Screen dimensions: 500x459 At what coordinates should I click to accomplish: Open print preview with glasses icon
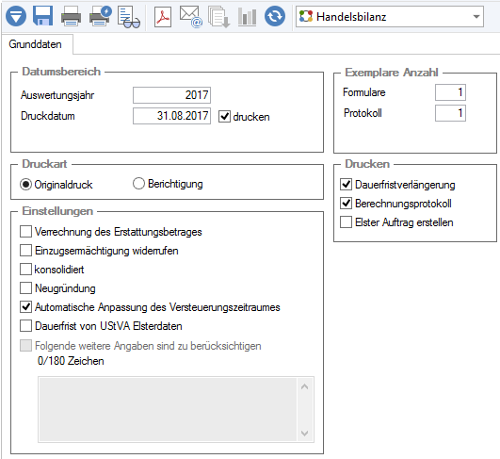click(x=128, y=17)
